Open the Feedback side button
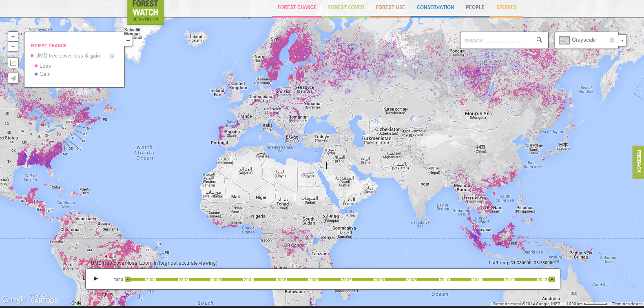The width and height of the screenshot is (644, 308). (x=638, y=162)
